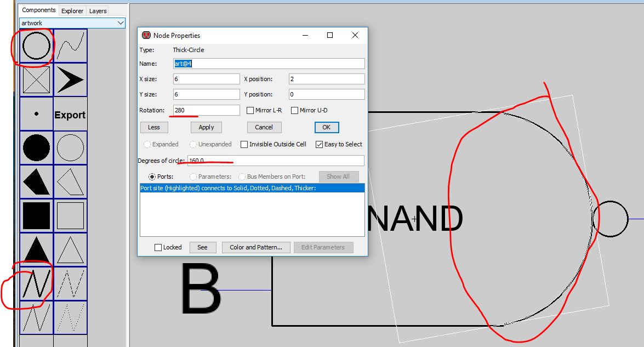The width and height of the screenshot is (644, 347).
Task: Click the Rotation input field
Action: coord(206,110)
